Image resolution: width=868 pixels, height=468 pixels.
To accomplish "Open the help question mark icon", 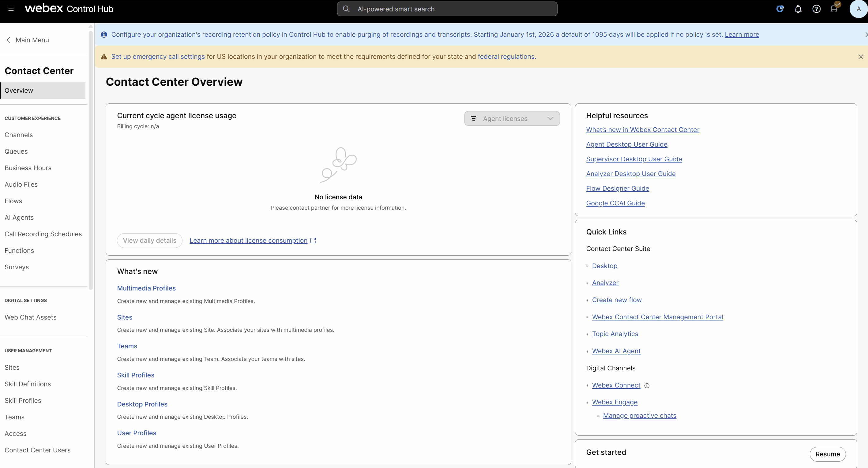I will pyautogui.click(x=816, y=9).
